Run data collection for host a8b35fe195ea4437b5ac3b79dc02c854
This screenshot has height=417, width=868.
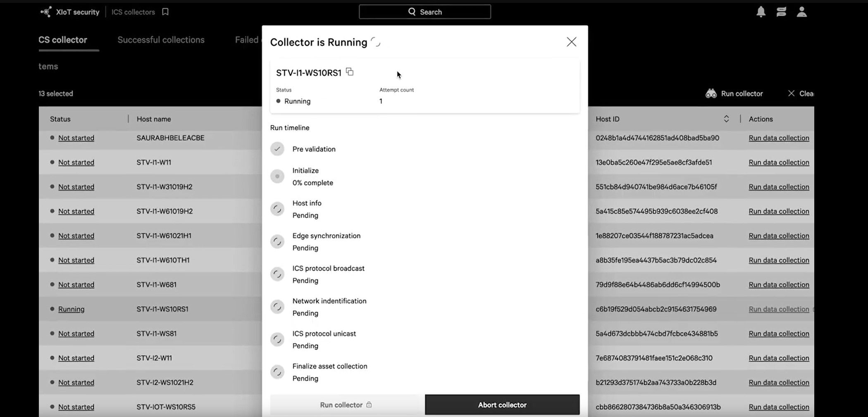click(x=779, y=260)
